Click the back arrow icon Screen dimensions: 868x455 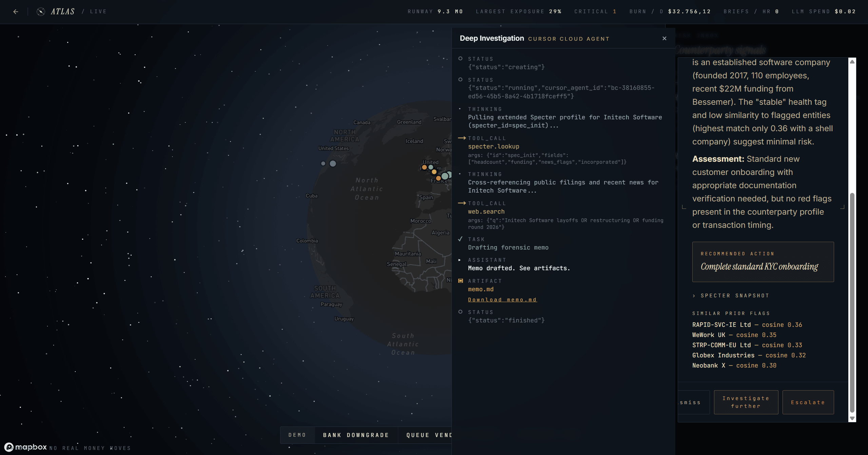tap(16, 12)
